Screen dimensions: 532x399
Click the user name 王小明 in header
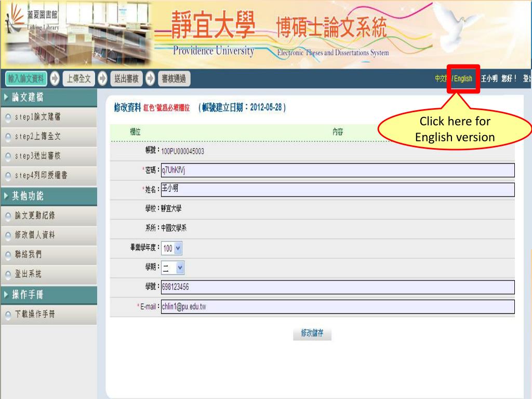[489, 79]
